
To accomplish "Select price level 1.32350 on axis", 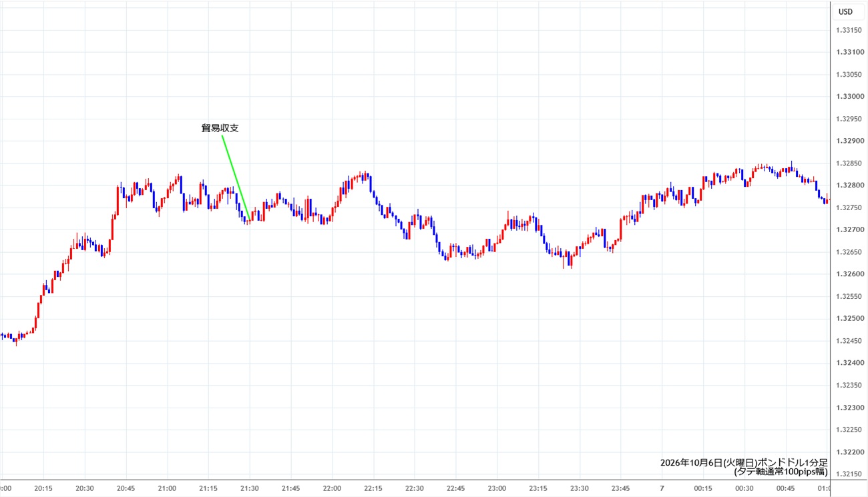I will pyautogui.click(x=849, y=385).
